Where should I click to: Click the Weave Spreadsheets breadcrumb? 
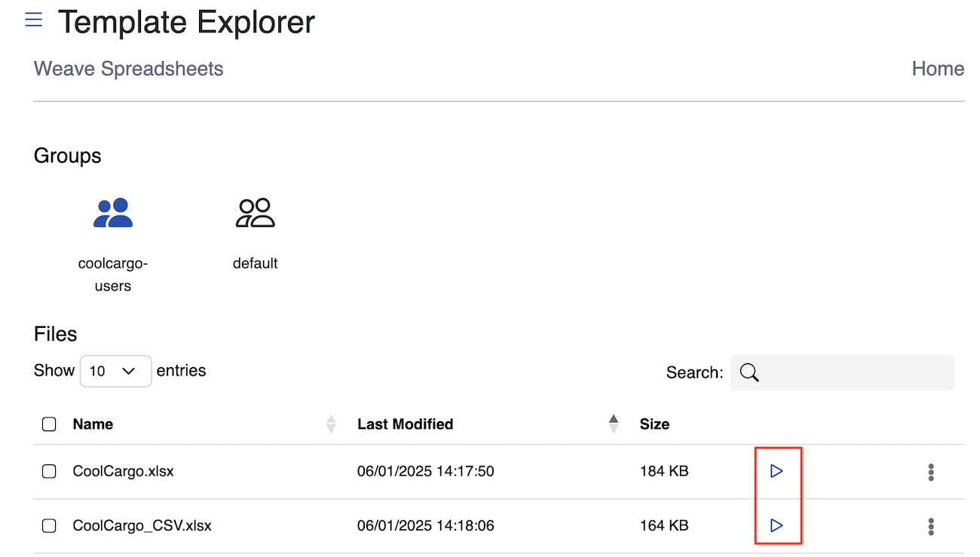point(129,69)
